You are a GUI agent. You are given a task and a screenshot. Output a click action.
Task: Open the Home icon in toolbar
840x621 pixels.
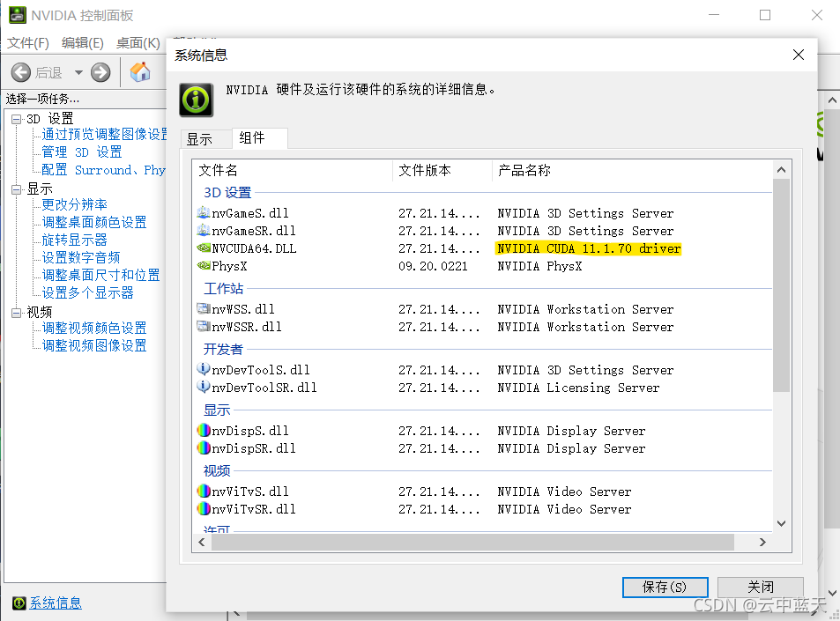tap(140, 72)
